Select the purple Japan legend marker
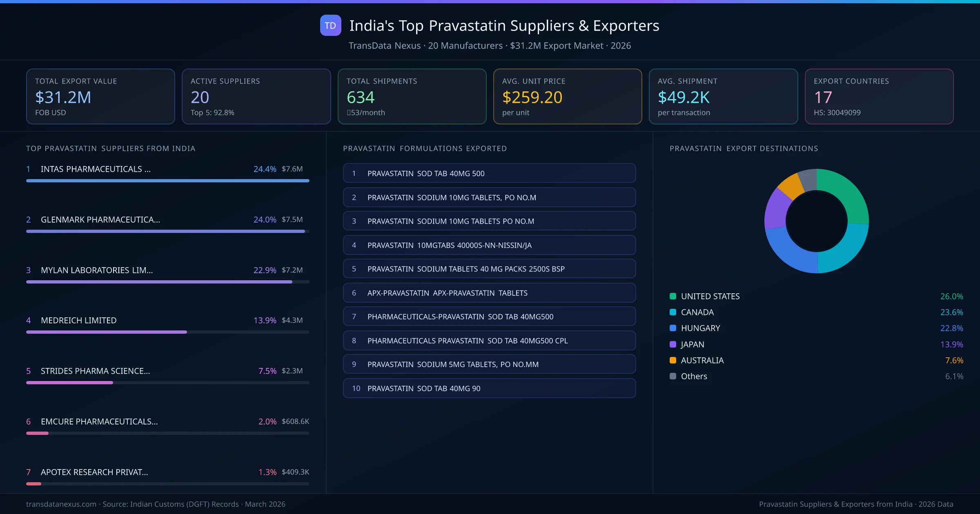This screenshot has height=514, width=980. [x=672, y=344]
